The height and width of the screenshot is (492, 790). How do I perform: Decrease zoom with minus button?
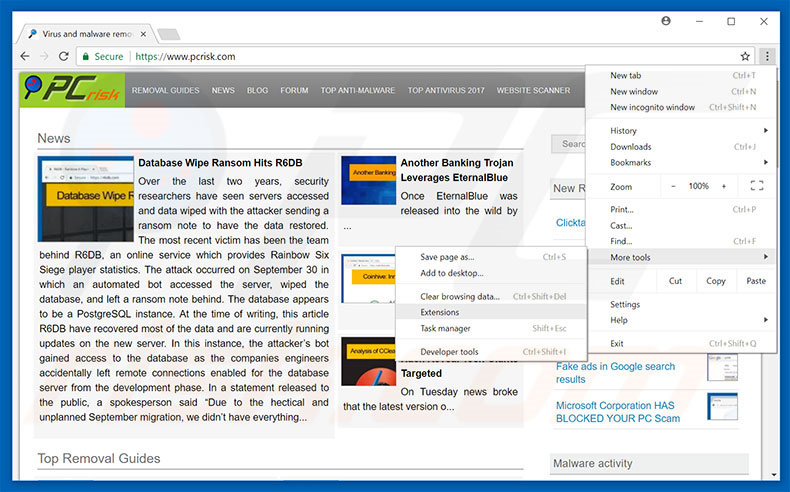point(673,186)
